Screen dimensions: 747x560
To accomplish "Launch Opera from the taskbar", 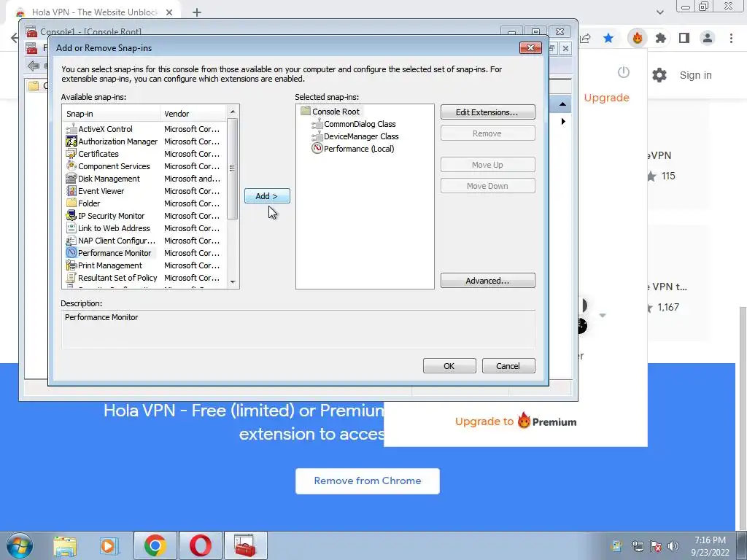I will click(x=200, y=545).
